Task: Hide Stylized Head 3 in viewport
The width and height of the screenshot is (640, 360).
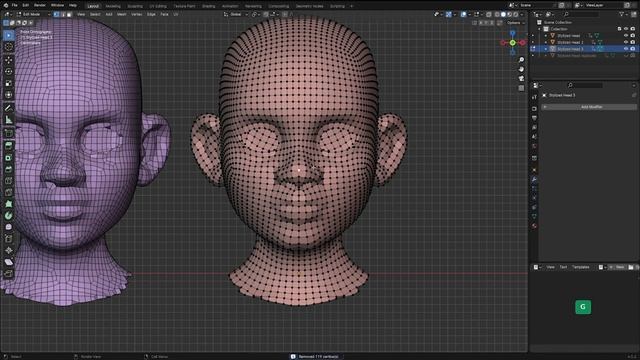Action: 626,49
